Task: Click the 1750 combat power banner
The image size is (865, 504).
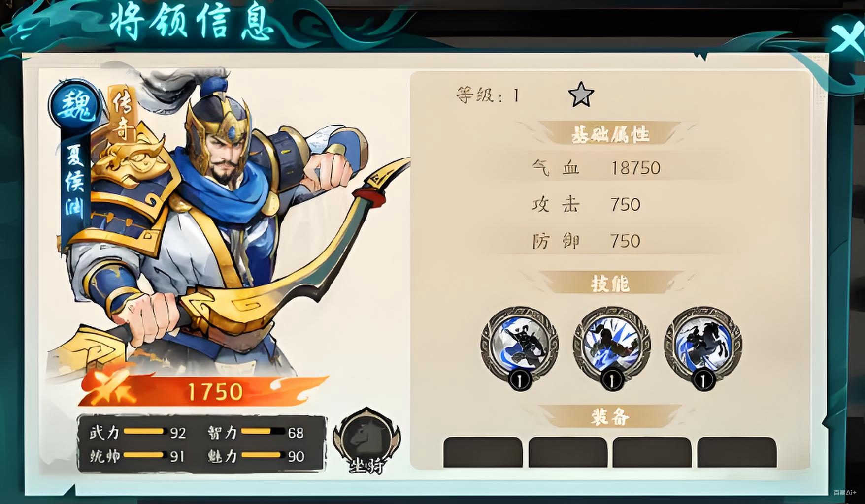Action: [x=203, y=391]
